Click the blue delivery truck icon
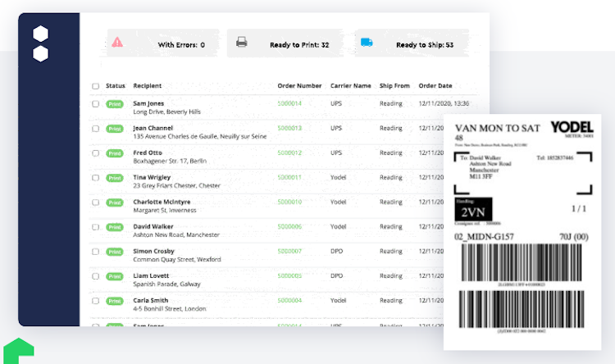Viewport: 615px width, 364px height. 367,43
